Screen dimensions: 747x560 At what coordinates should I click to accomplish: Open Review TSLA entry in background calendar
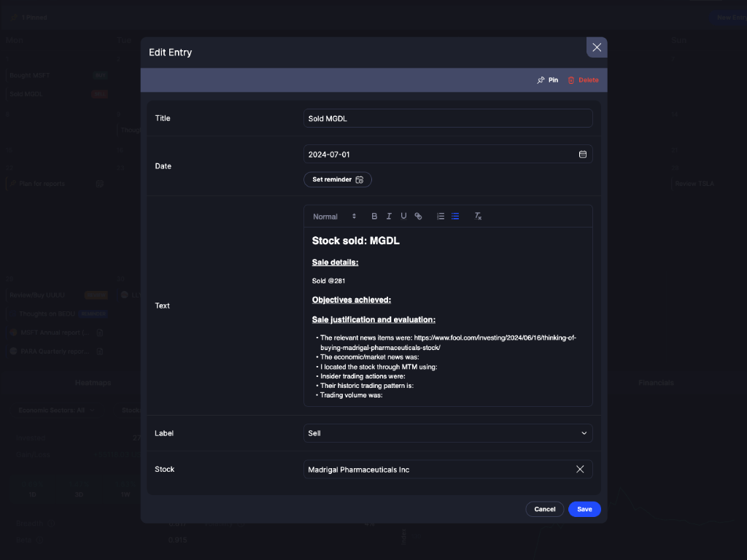click(x=694, y=184)
